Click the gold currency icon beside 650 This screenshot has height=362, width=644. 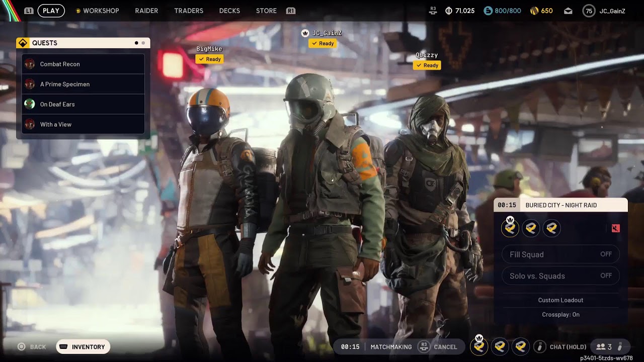(x=534, y=11)
